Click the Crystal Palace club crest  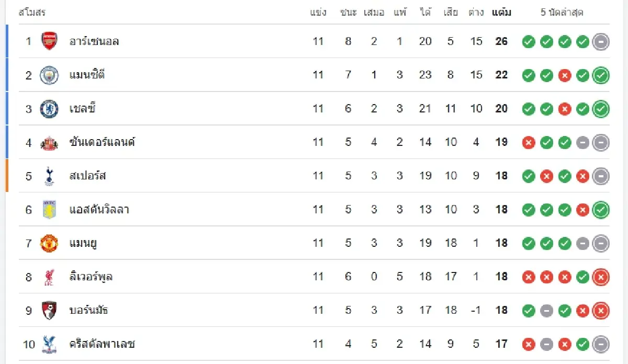49,344
